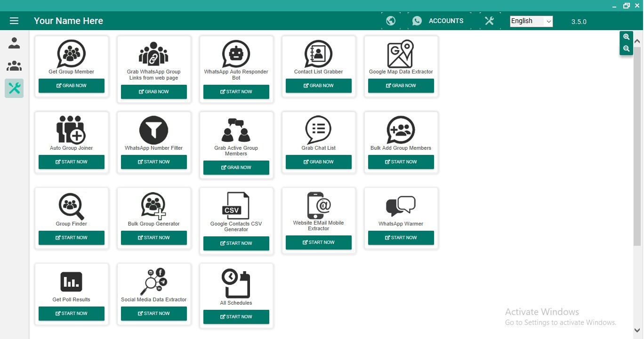The width and height of the screenshot is (644, 339).
Task: Click the WhatsApp Warmer chat bubbles icon
Action: pyautogui.click(x=401, y=206)
